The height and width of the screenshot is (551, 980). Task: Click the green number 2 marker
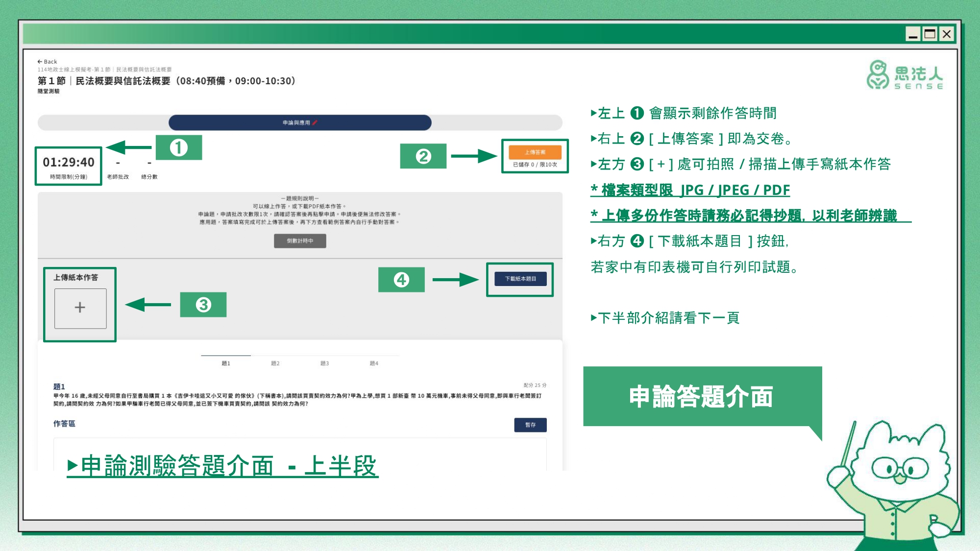pyautogui.click(x=423, y=156)
